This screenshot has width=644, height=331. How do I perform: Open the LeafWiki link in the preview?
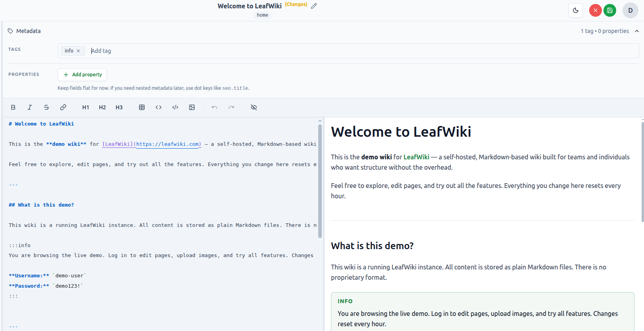[x=416, y=157]
